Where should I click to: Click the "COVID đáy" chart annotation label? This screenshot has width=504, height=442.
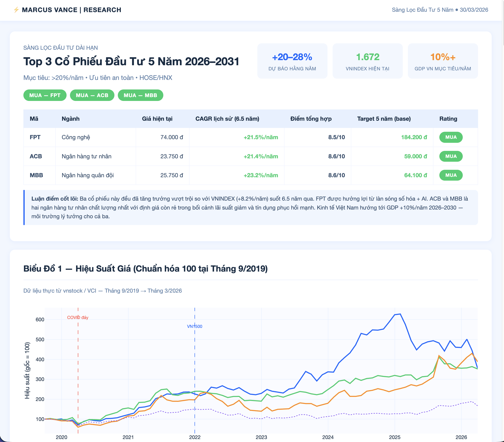78,317
